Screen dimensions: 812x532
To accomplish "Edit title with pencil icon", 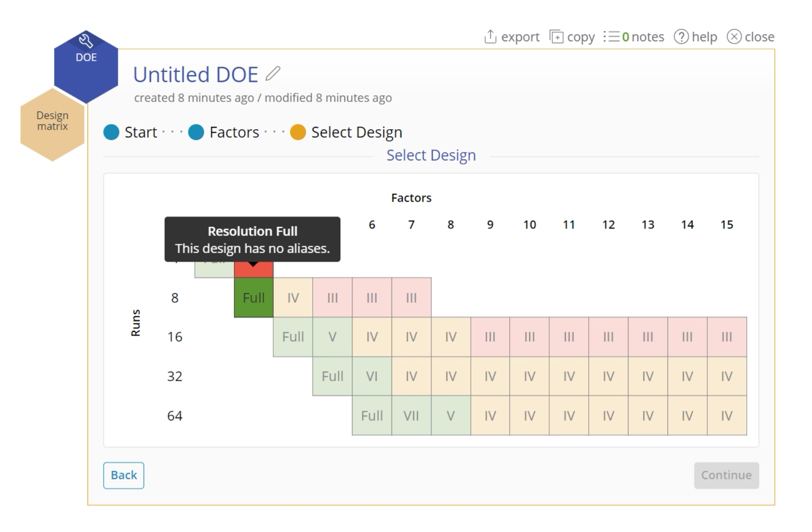I will 273,73.
